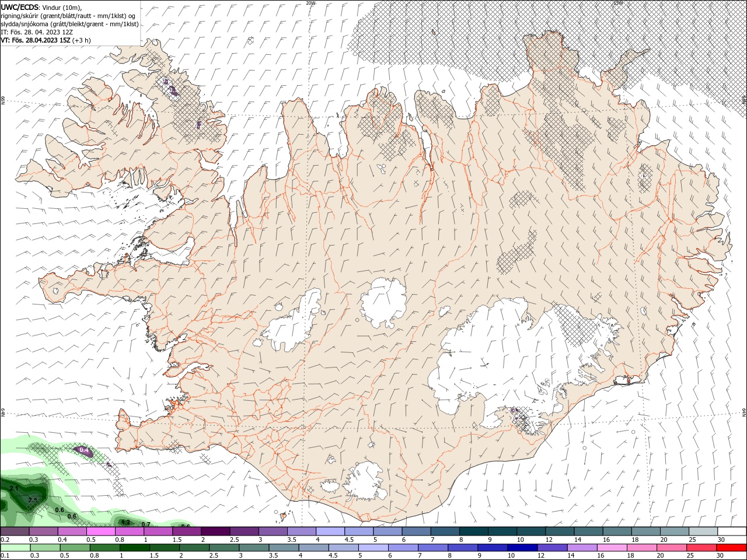Image resolution: width=747 pixels, height=560 pixels.
Task: Click the white '0.4' value on the purple patch
Action: [83, 450]
